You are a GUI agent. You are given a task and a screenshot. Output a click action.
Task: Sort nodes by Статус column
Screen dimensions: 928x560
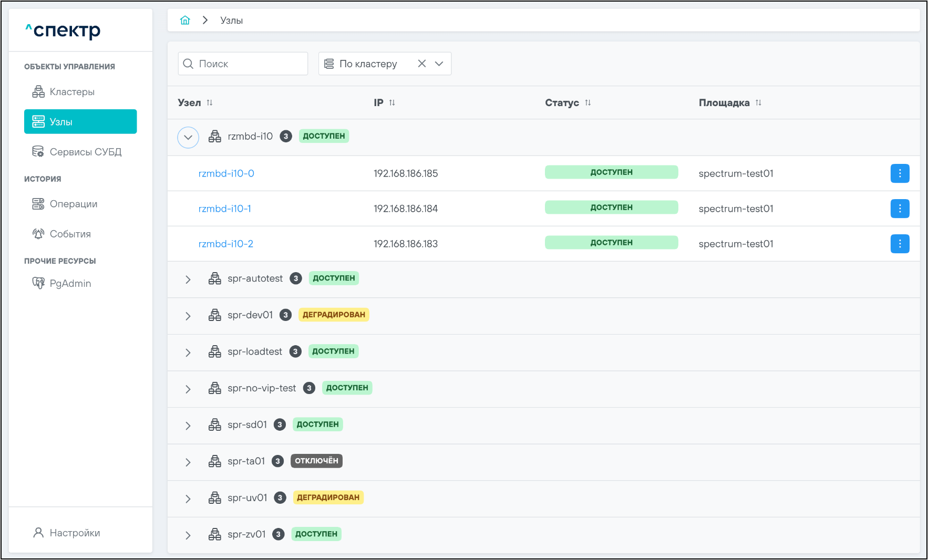(588, 103)
